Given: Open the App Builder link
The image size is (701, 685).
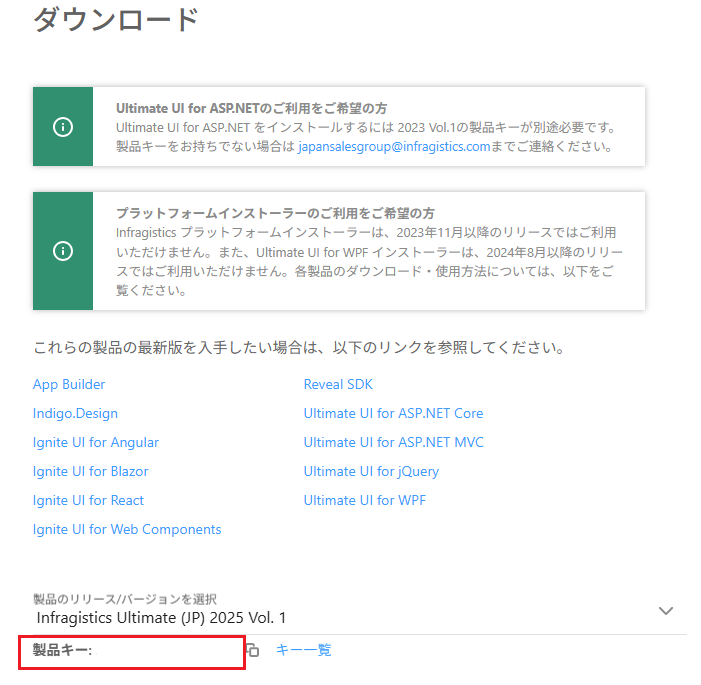Looking at the screenshot, I should click(69, 385).
